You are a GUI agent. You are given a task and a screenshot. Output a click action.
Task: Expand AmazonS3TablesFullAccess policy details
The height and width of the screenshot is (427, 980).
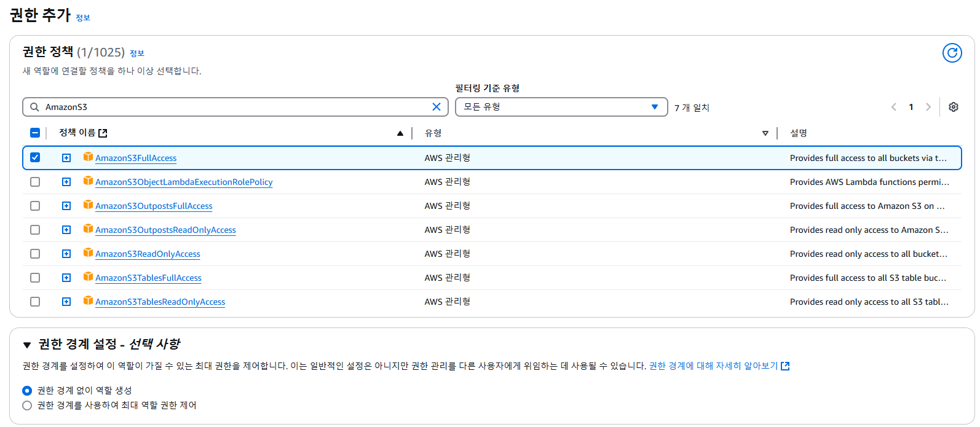(66, 278)
